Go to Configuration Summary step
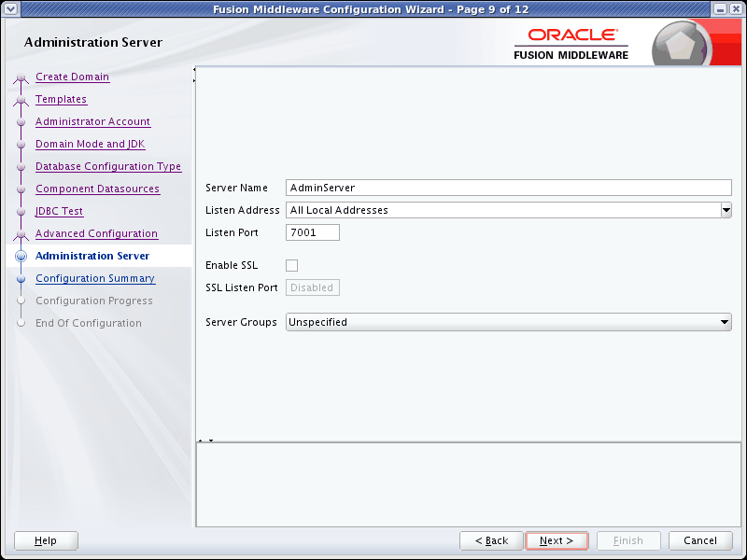 tap(95, 278)
